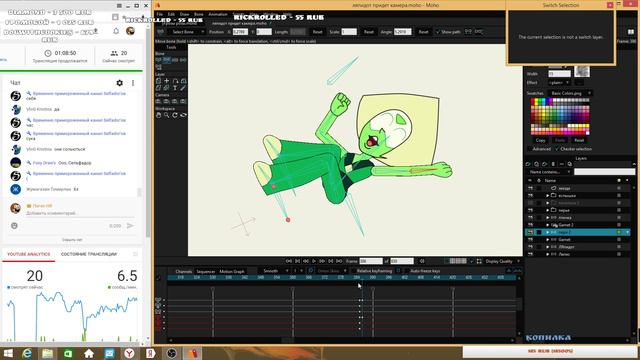
Task: Switch to the Sequencer timeline tab
Action: point(205,271)
